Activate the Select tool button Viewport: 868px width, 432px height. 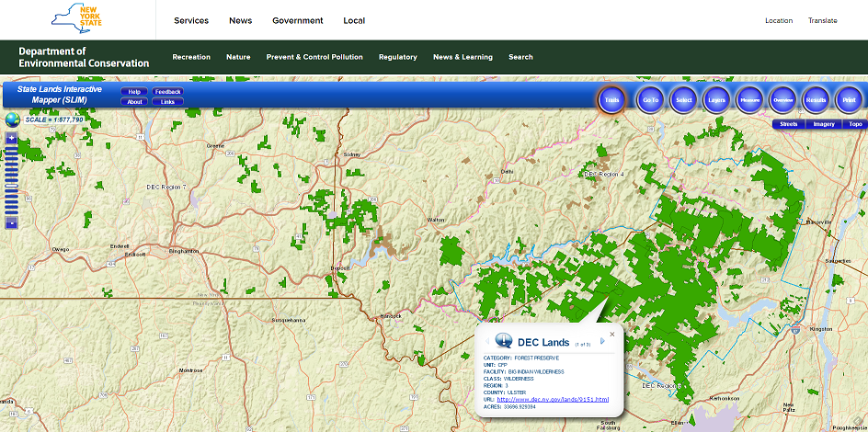tap(684, 100)
